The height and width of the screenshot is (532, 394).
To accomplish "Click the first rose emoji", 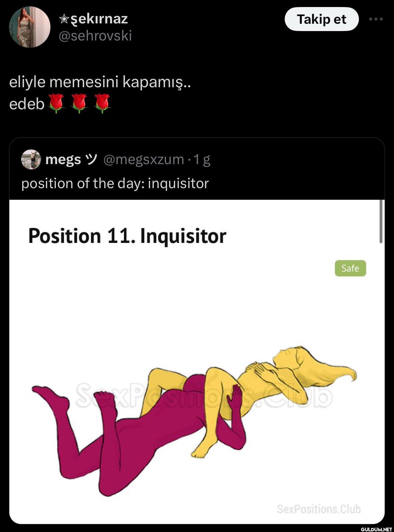I will [x=56, y=104].
